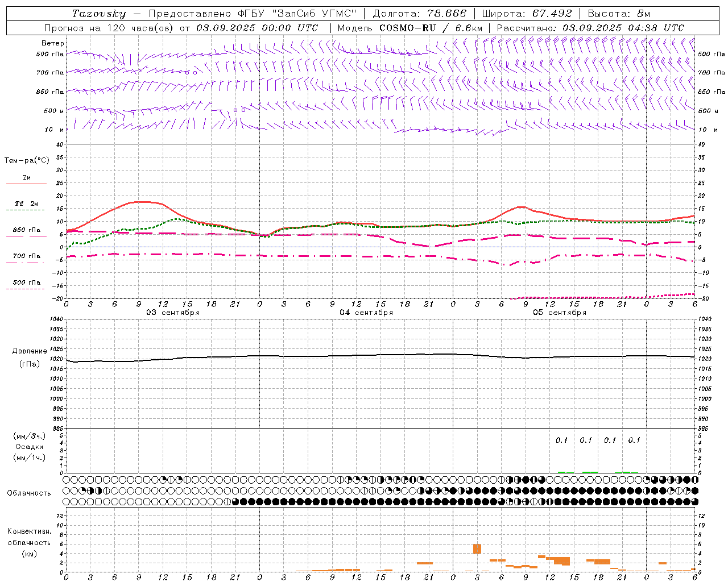
Task: Click the station name Tazovsky in the header
Action: click(99, 14)
